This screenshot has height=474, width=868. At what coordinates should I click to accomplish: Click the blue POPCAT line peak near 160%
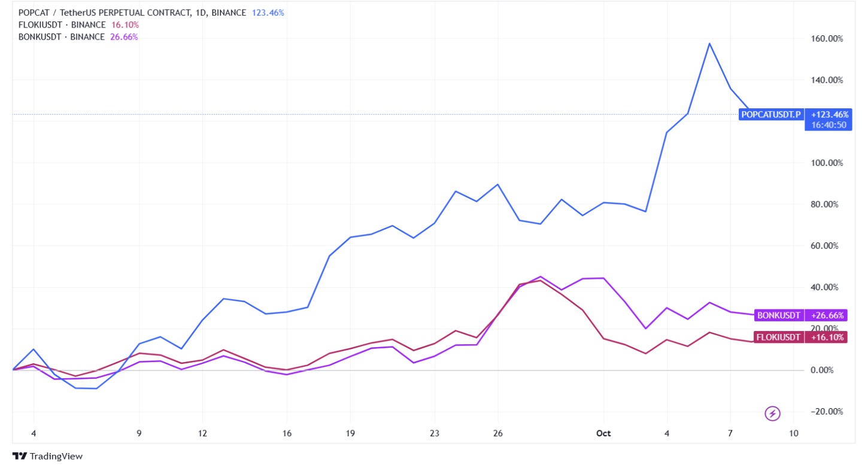point(709,44)
